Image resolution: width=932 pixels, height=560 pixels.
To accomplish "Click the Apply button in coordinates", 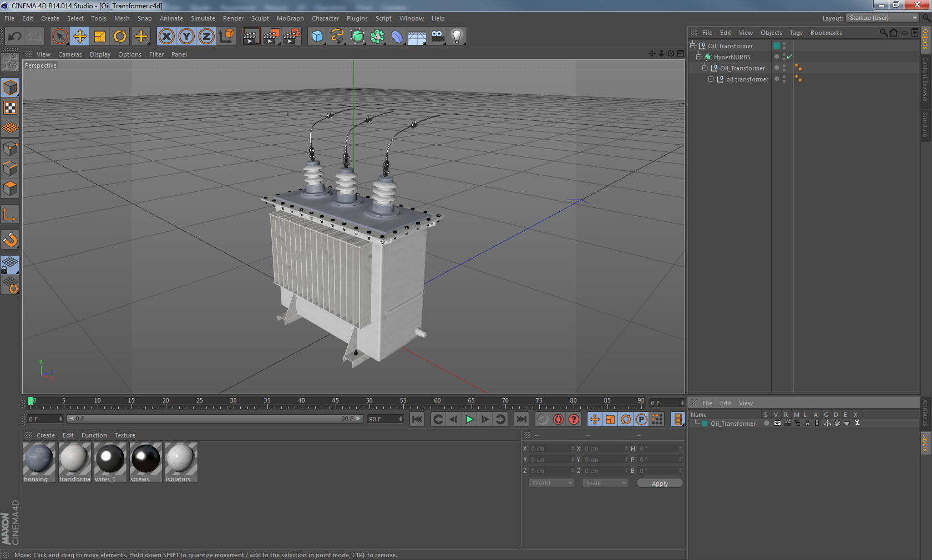I will pyautogui.click(x=660, y=483).
